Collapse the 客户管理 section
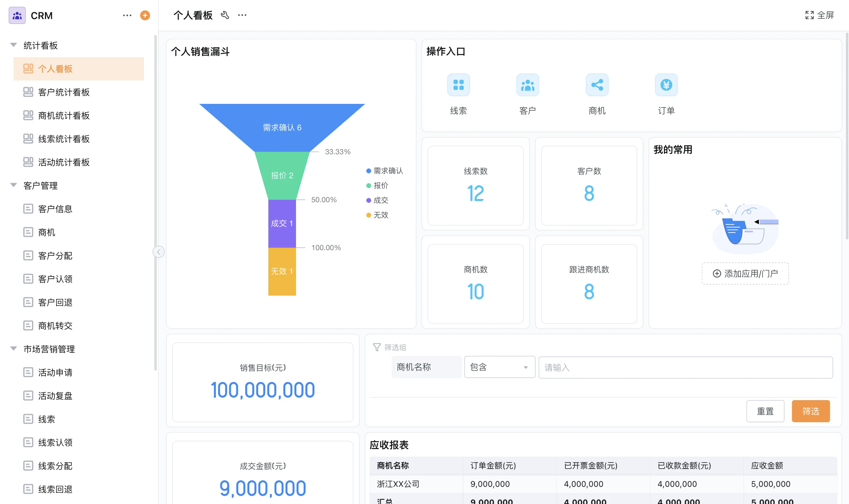The image size is (849, 504). 14,185
